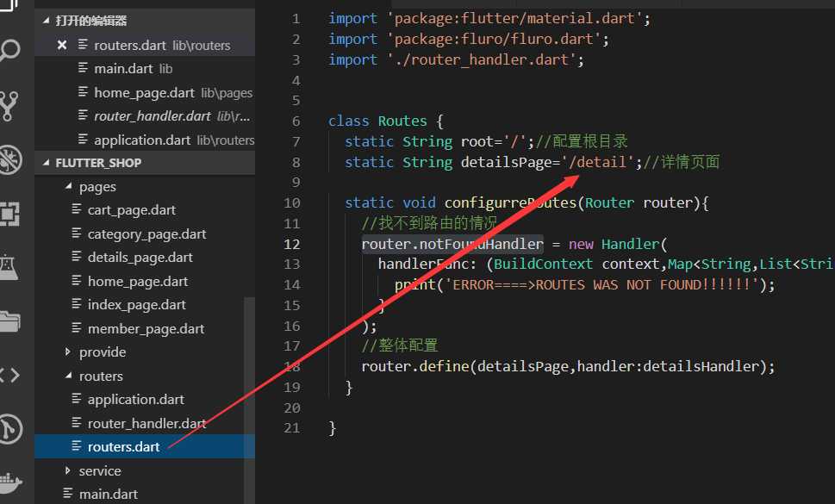Click the //详情页面 comment
Viewport: 835px width, 504px height.
(682, 162)
